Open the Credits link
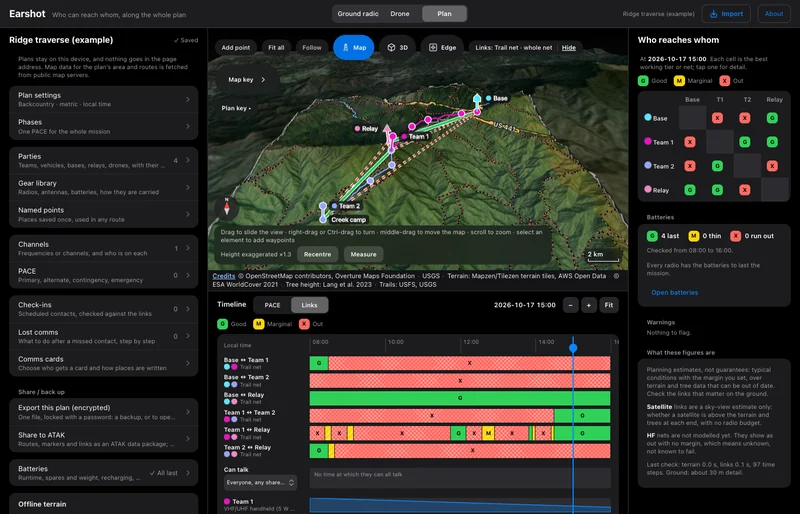 click(x=223, y=276)
